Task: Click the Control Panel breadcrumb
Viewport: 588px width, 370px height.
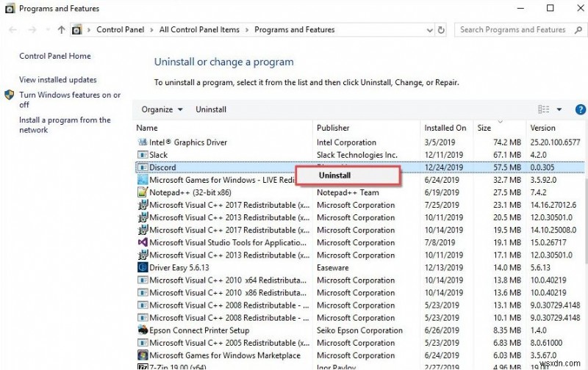Action: point(120,29)
